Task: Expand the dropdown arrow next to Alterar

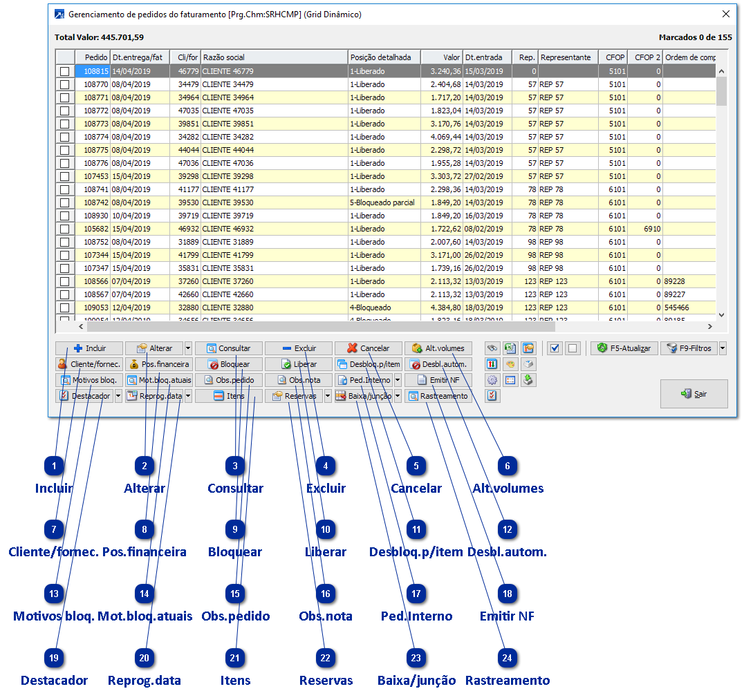Action: [x=188, y=348]
